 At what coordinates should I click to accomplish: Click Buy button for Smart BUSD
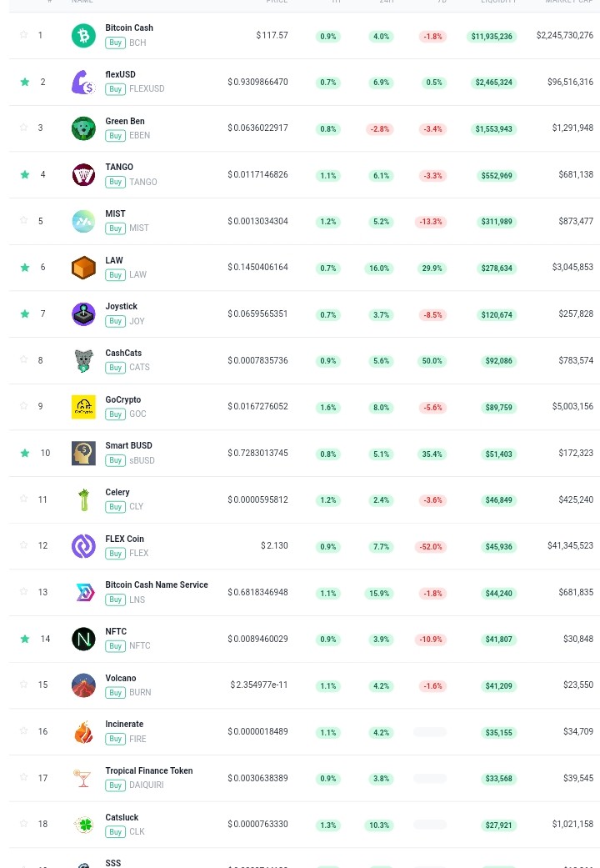click(115, 460)
